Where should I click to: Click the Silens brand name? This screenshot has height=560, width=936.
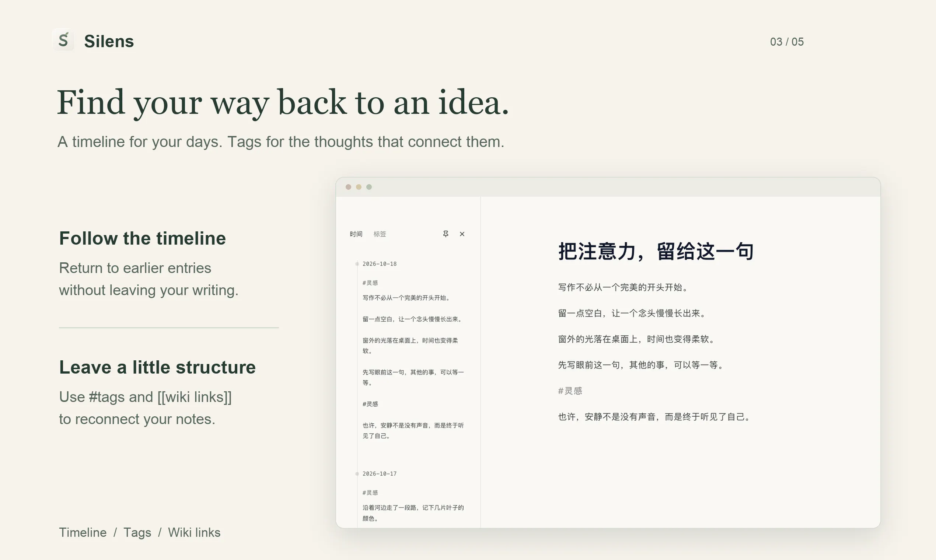point(109,41)
